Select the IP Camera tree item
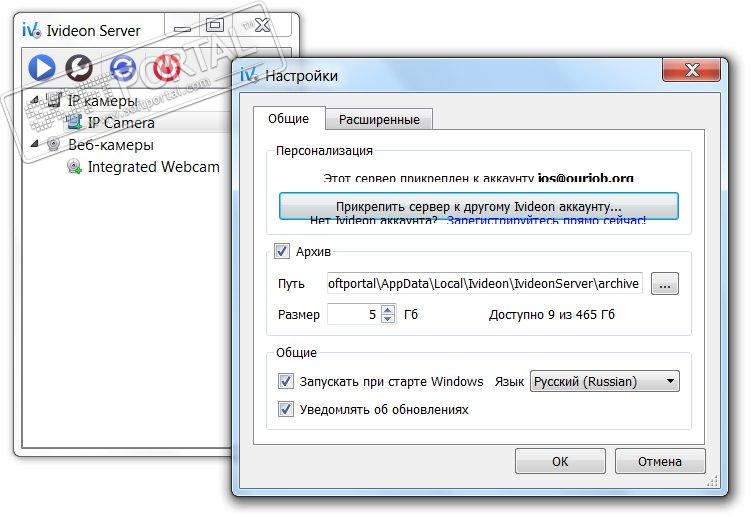Viewport: 754px width, 517px height. [121, 123]
